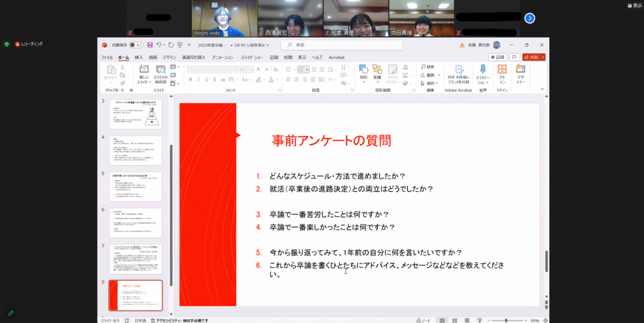Open the Shapes gallery icon
Viewport: 644px width, 323px height.
[363, 70]
